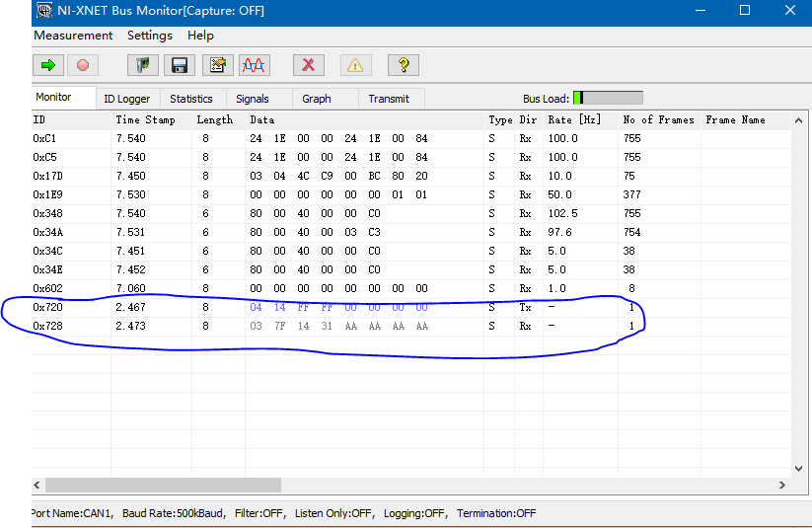
Task: Click the scroll left arrow
Action: click(x=37, y=485)
